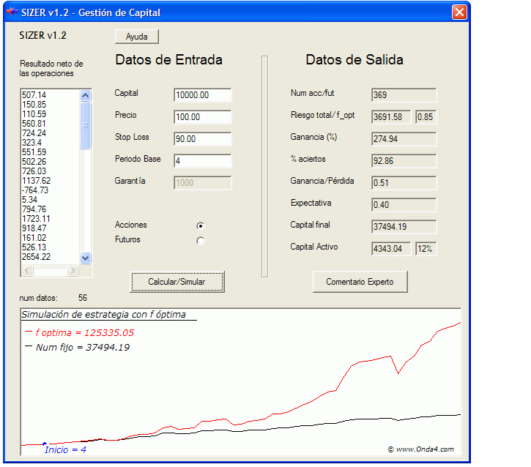Select list value 560.81
This screenshot has width=531, height=467.
coord(34,124)
